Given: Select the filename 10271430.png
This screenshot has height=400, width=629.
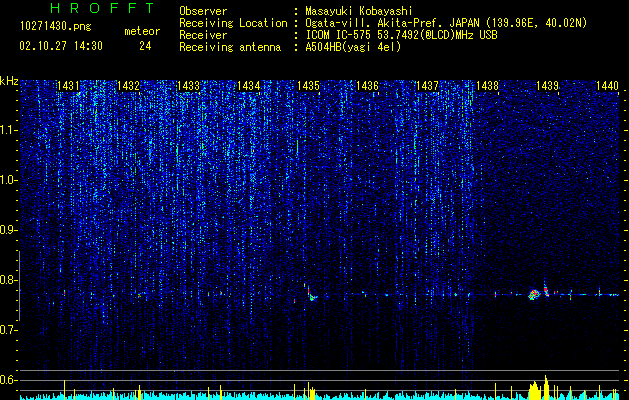Looking at the screenshot, I should pyautogui.click(x=56, y=27).
